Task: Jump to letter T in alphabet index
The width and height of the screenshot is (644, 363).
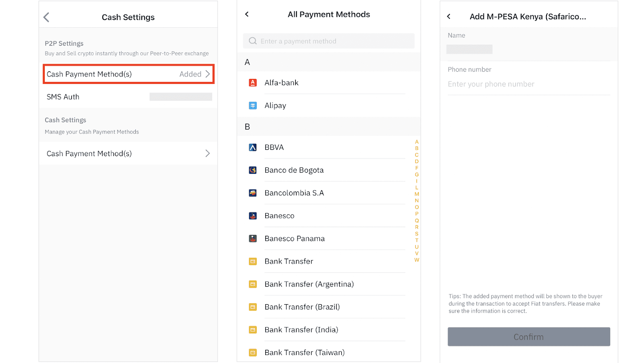Action: click(417, 240)
